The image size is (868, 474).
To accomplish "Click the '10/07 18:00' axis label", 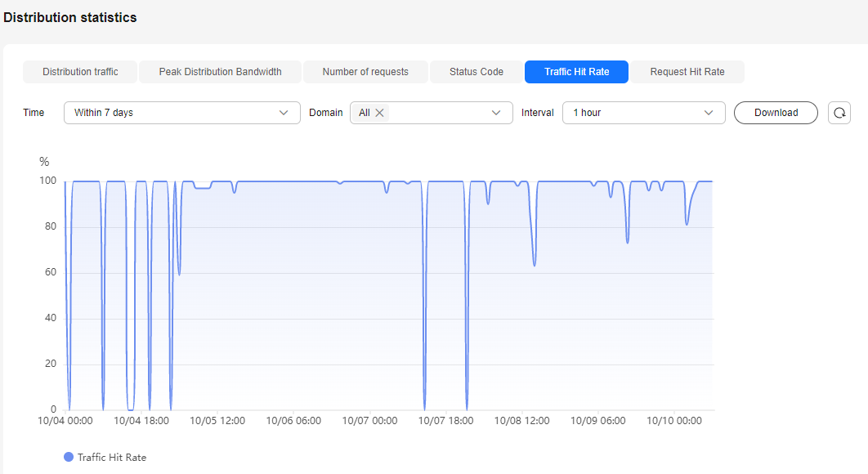I will pyautogui.click(x=445, y=421).
